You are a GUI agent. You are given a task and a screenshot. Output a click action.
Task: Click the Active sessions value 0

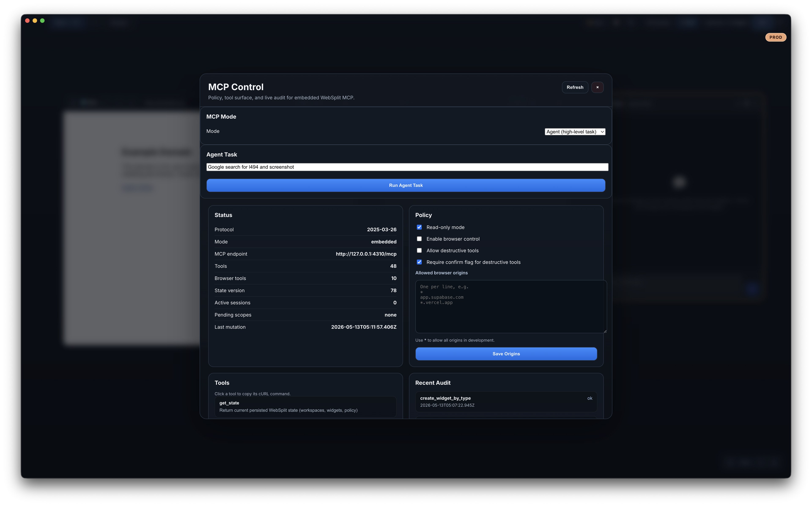[x=395, y=303]
